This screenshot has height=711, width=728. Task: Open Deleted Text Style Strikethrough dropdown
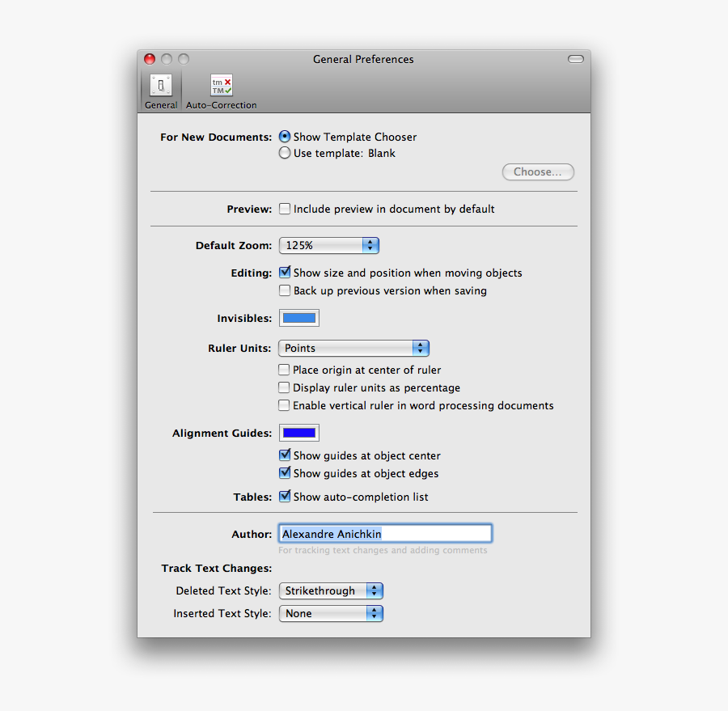(x=330, y=591)
